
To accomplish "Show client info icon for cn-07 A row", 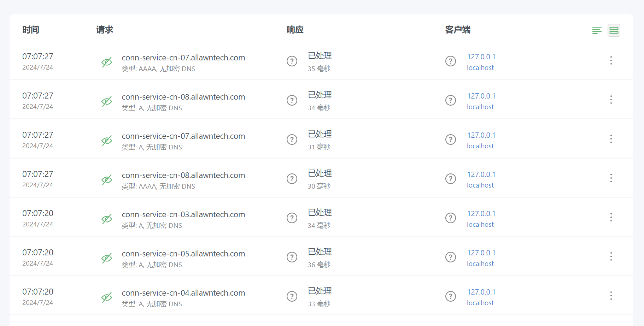I will [451, 140].
